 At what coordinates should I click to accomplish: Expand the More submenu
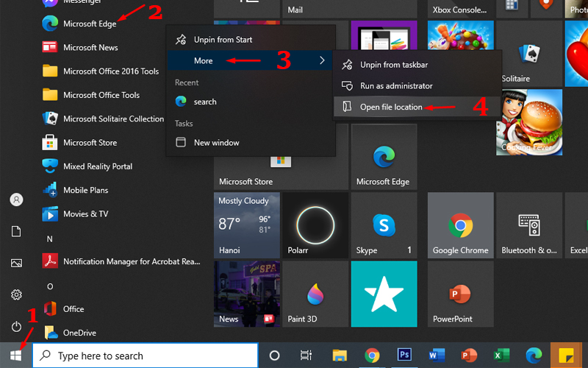click(x=251, y=60)
